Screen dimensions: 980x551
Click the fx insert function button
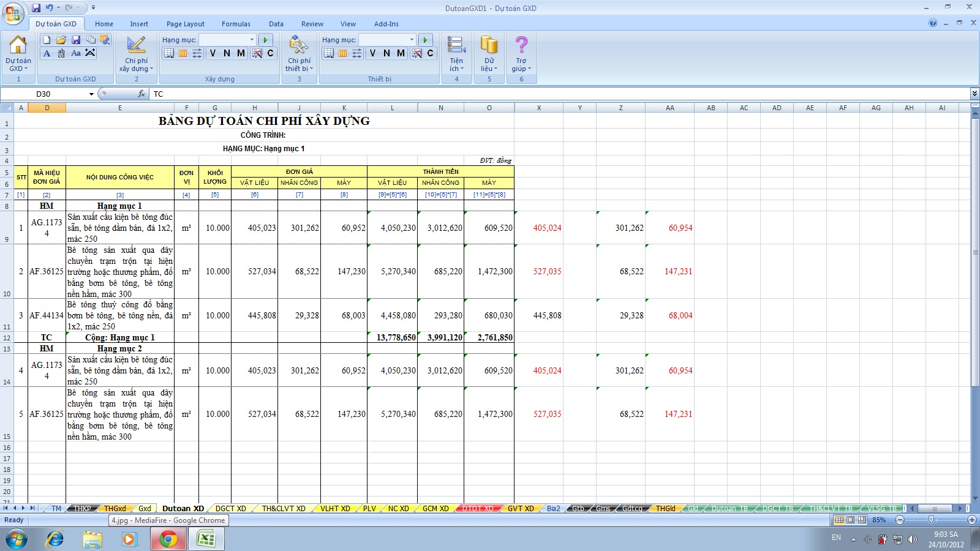tap(141, 94)
